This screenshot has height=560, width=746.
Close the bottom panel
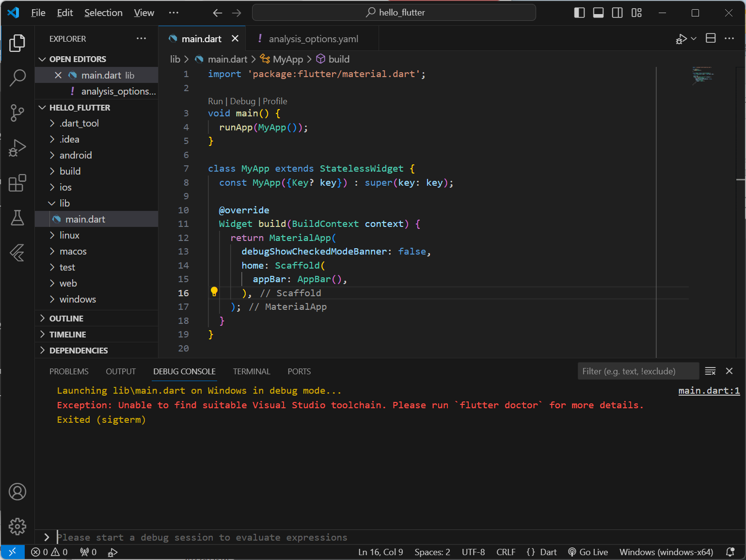coord(729,371)
